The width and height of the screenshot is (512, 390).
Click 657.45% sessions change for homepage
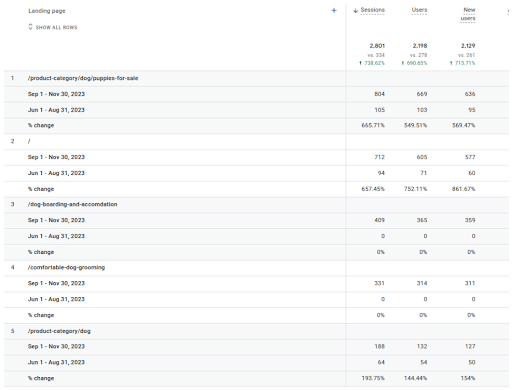click(373, 189)
